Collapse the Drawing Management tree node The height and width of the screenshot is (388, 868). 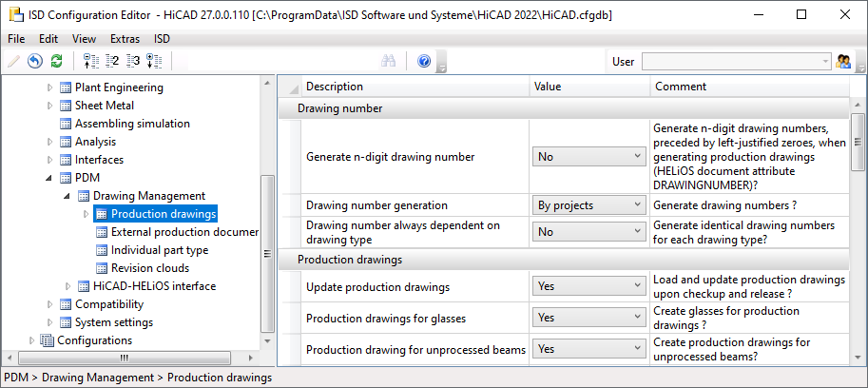[68, 196]
